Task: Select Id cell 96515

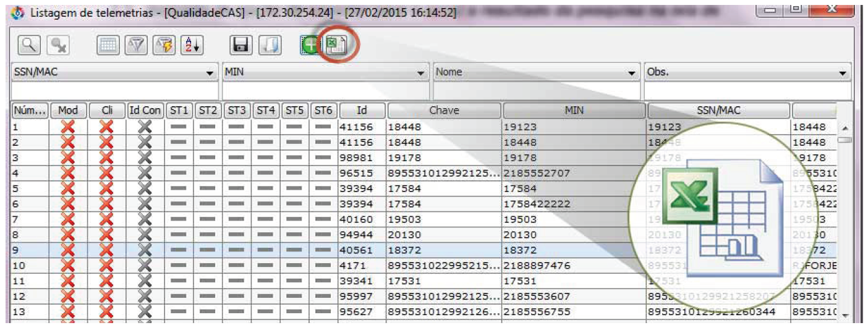Action: (x=362, y=173)
